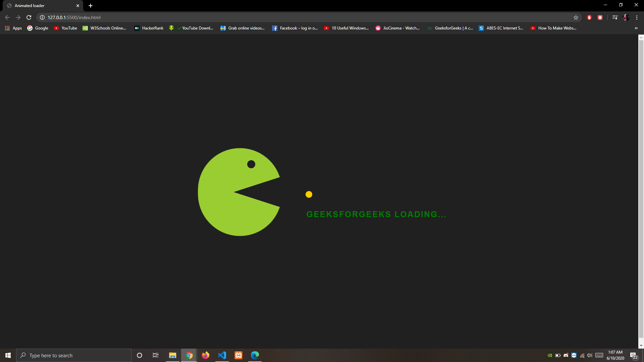Open the Chrome three-dot menu
644x362 pixels.
(x=637, y=17)
